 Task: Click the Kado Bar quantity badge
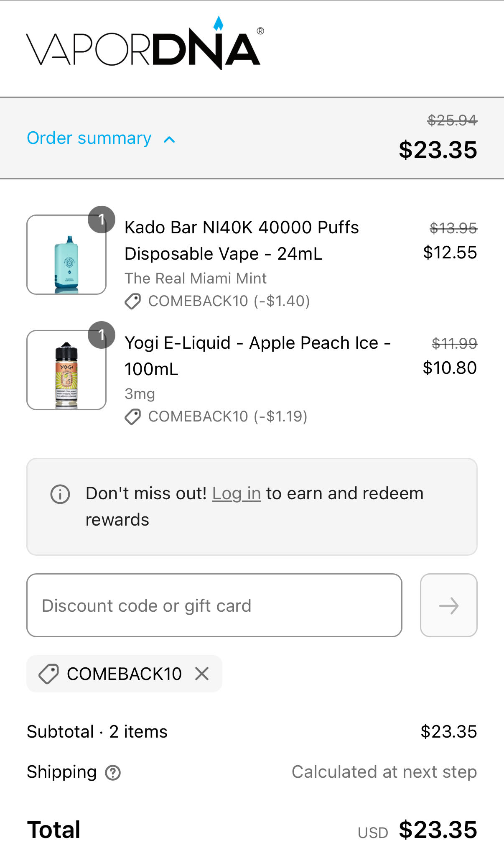101,220
